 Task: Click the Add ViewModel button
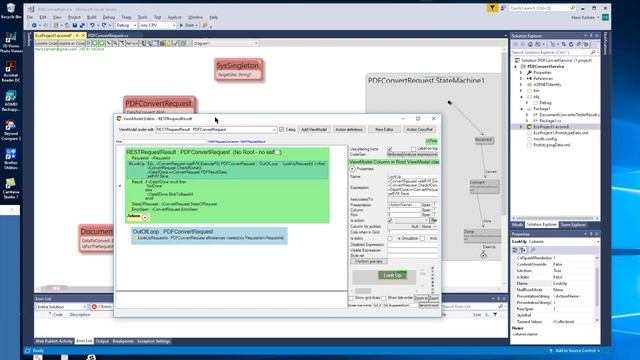click(x=314, y=129)
